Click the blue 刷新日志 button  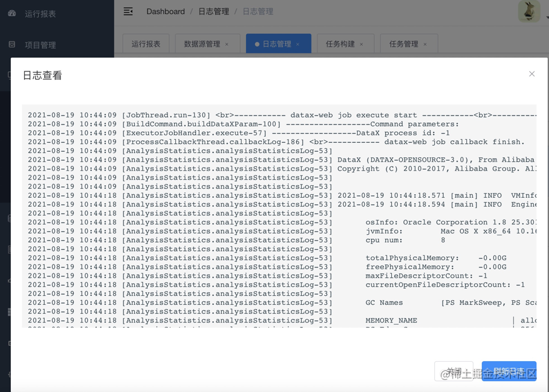[x=508, y=371]
